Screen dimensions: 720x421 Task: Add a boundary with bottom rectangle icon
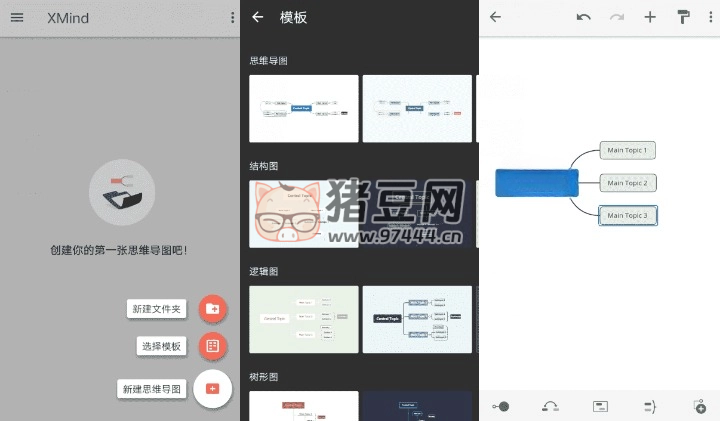tap(600, 406)
